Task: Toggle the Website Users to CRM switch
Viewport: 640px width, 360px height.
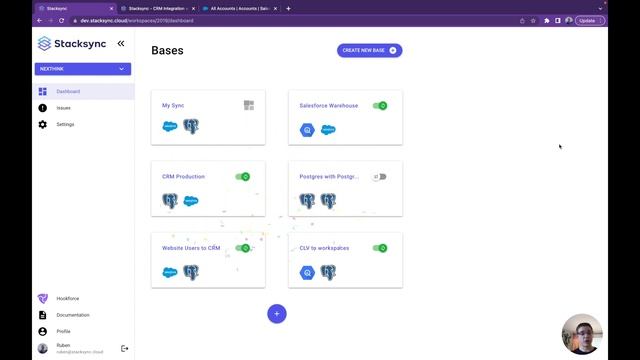Action: tap(242, 248)
